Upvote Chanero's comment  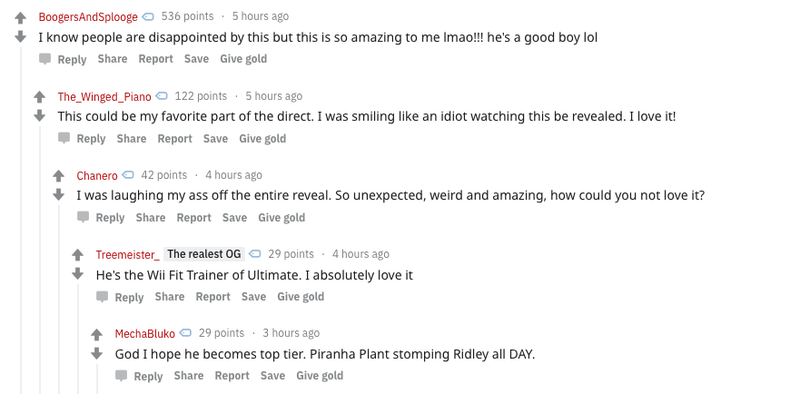(x=59, y=176)
